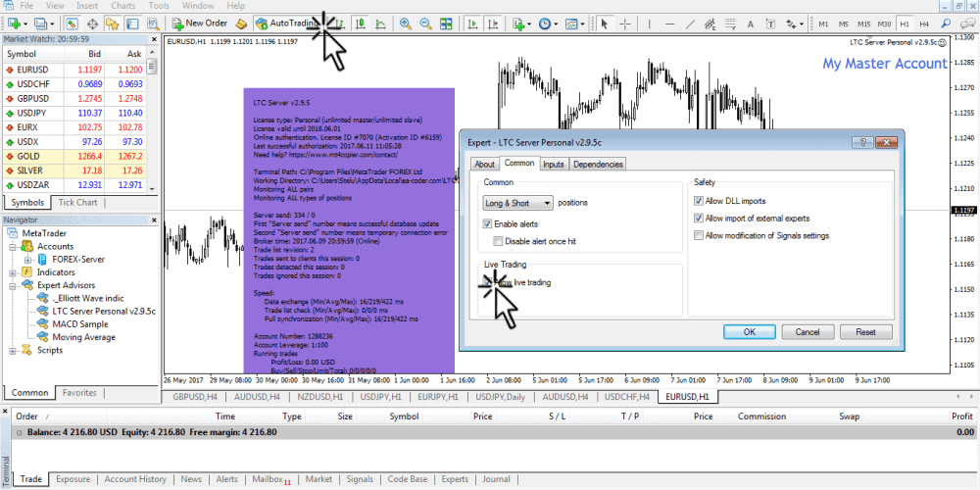
Task: Click the New Order button
Action: coord(199,24)
